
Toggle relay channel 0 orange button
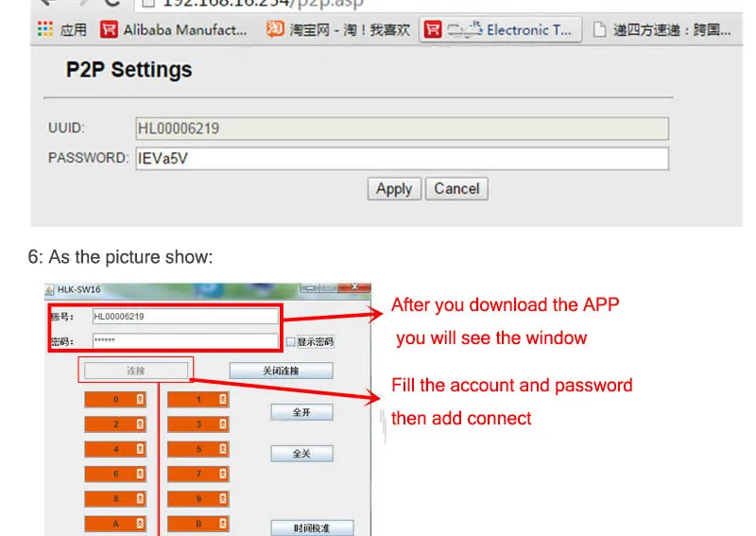coord(115,399)
